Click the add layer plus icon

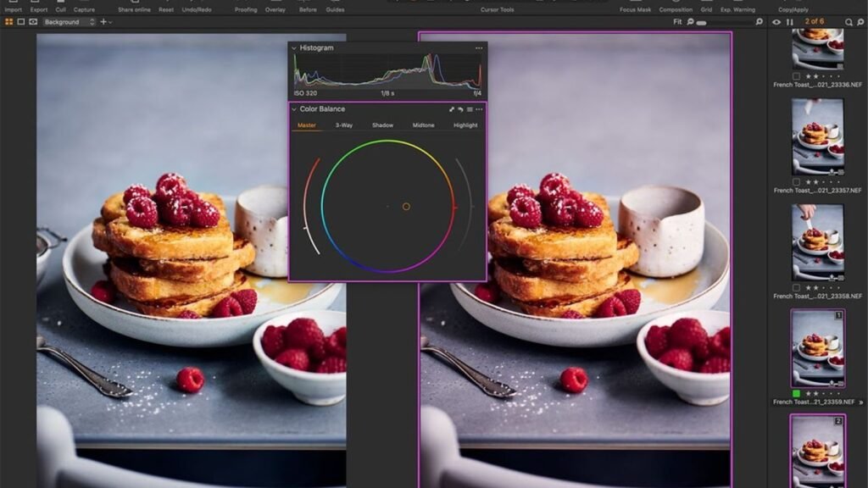coord(103,22)
